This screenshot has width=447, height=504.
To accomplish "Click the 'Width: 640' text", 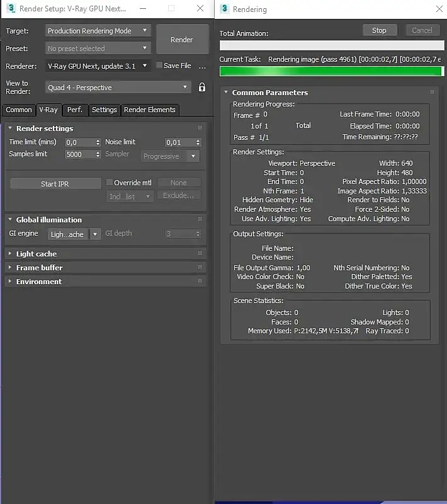I will click(x=396, y=163).
